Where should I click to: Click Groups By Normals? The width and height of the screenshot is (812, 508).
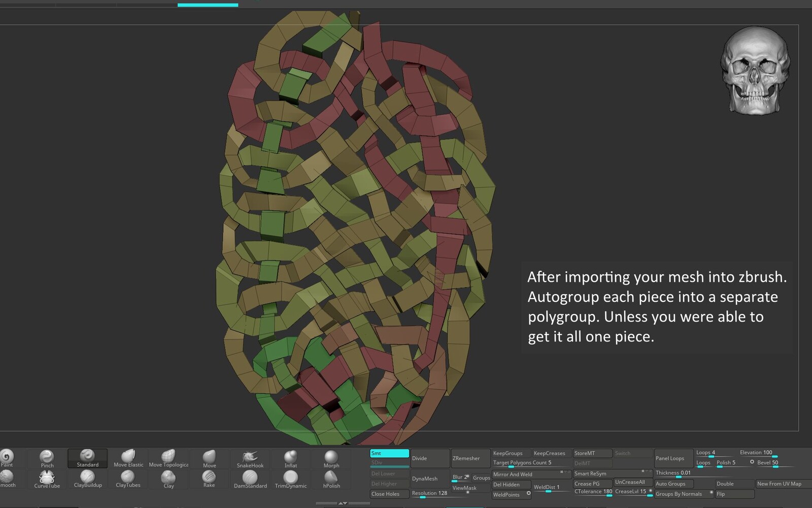click(x=684, y=494)
